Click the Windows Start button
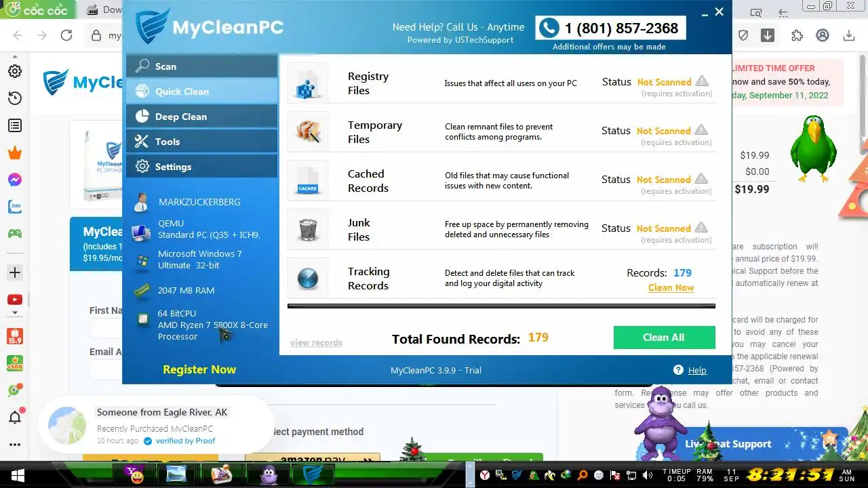This screenshot has height=488, width=868. click(16, 474)
